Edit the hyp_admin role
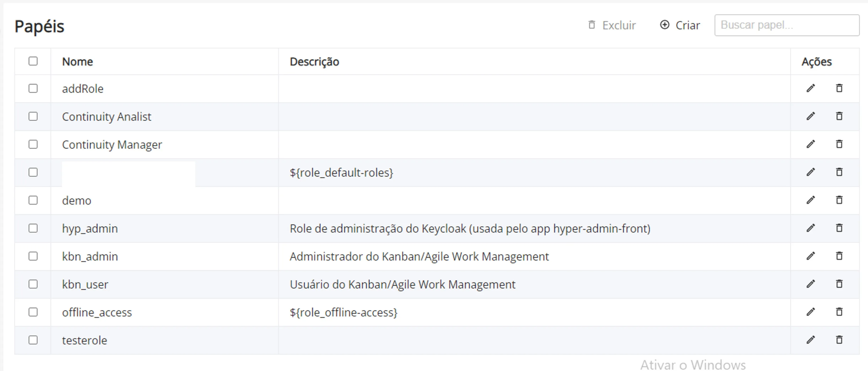 [x=811, y=228]
